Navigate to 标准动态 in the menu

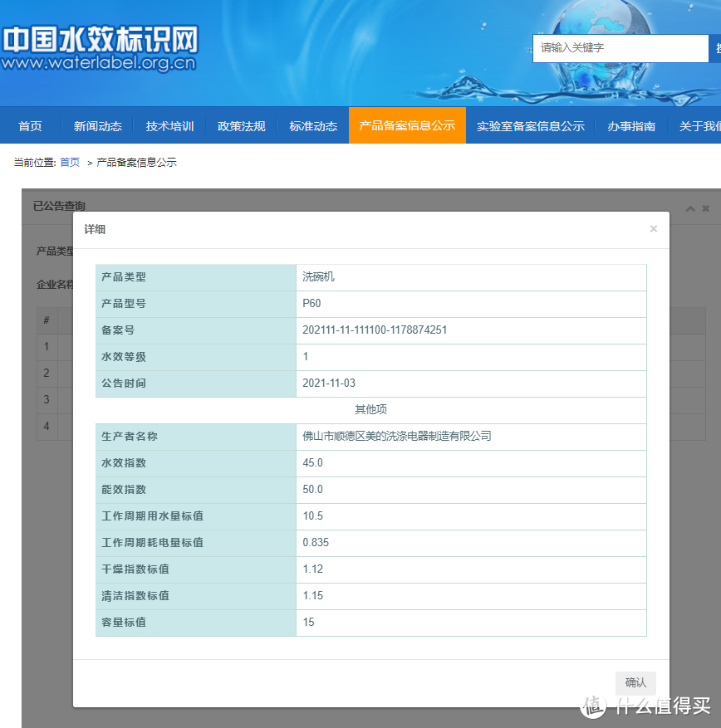pyautogui.click(x=313, y=126)
